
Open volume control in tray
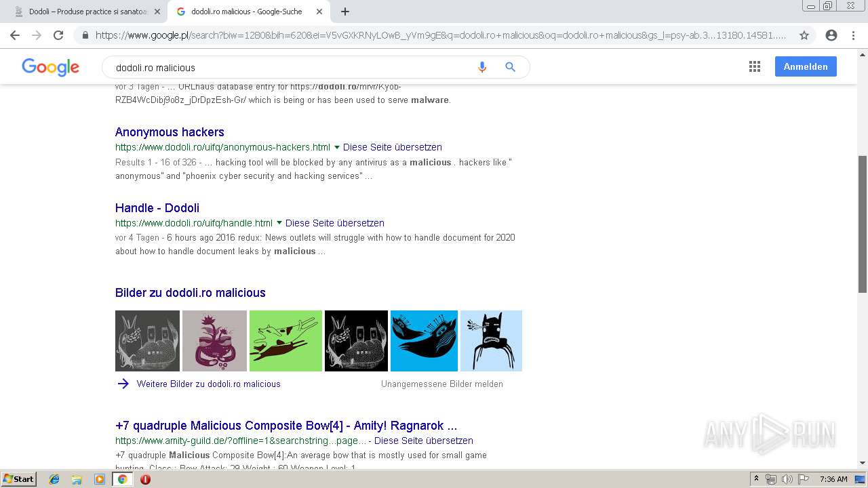tap(787, 479)
